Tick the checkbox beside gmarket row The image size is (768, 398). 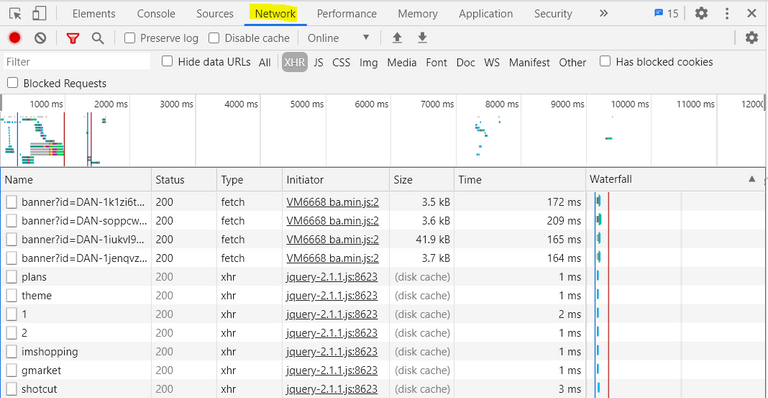12,370
